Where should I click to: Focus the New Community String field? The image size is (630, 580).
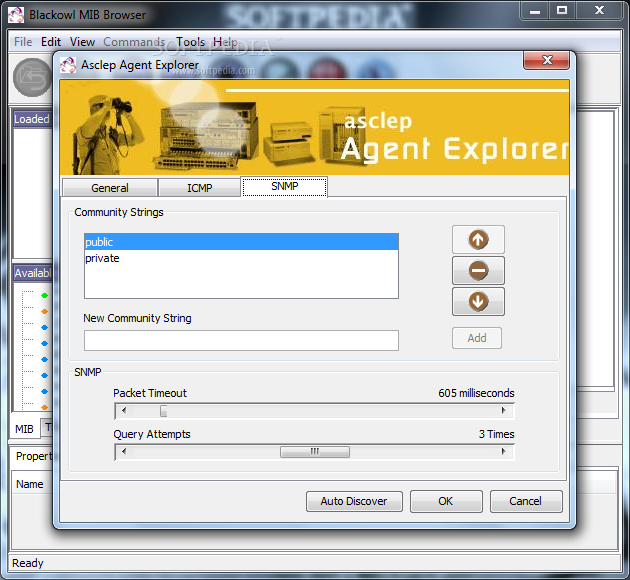coord(241,341)
